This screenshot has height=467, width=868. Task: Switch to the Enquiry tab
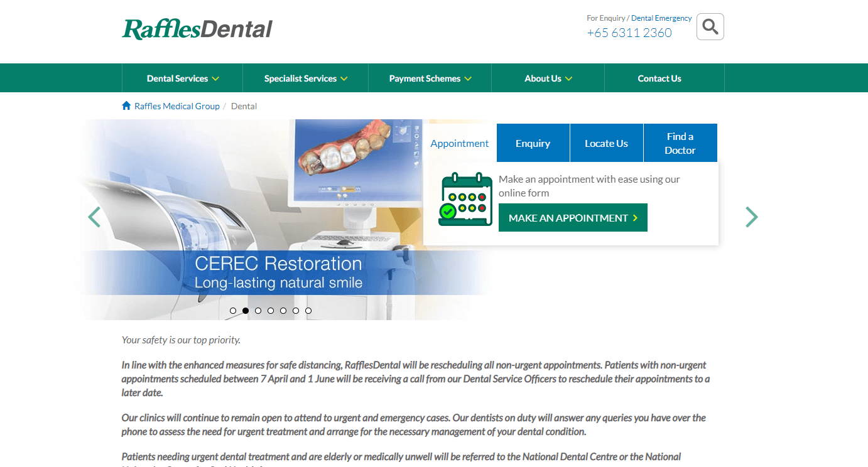(533, 143)
